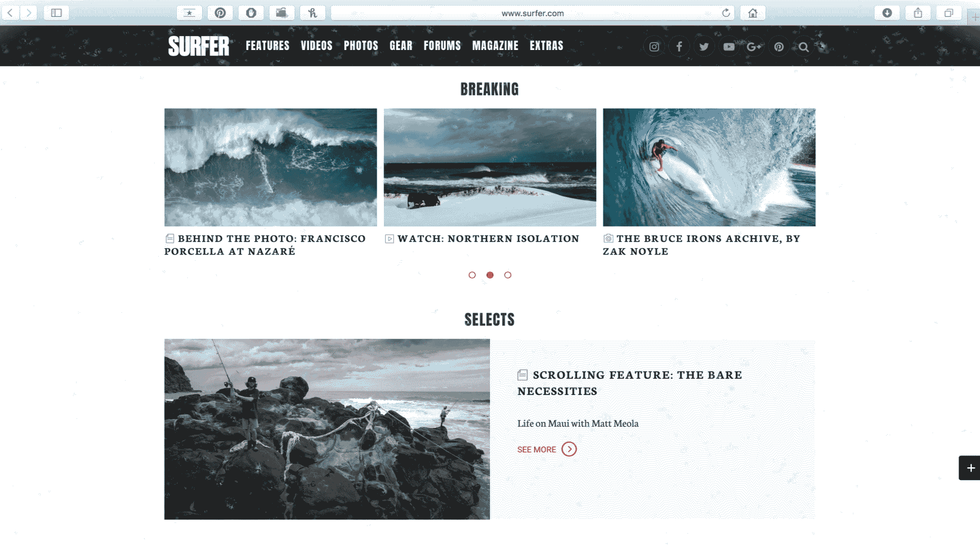The image size is (980, 551).
Task: Open the Pinterest extension in browser toolbar
Action: pyautogui.click(x=220, y=13)
